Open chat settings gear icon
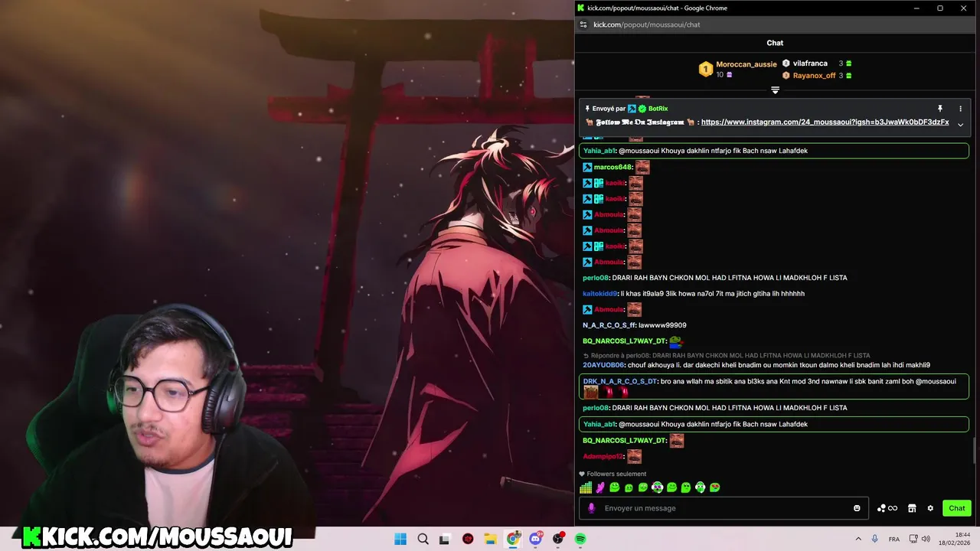The height and width of the screenshot is (551, 980). coord(930,508)
